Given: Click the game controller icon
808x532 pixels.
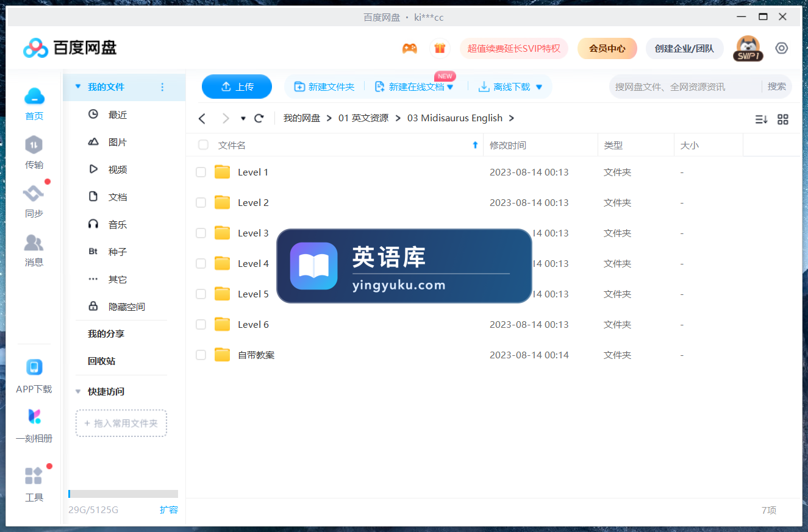Looking at the screenshot, I should pyautogui.click(x=410, y=48).
